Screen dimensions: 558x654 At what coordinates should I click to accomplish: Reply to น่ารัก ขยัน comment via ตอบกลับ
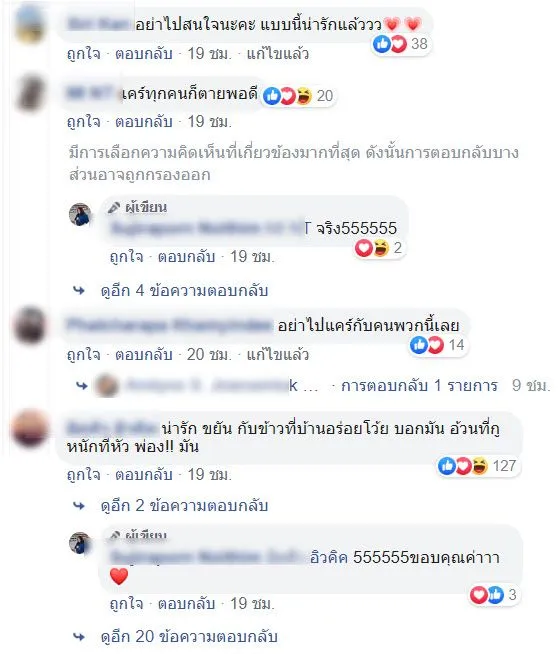click(144, 475)
